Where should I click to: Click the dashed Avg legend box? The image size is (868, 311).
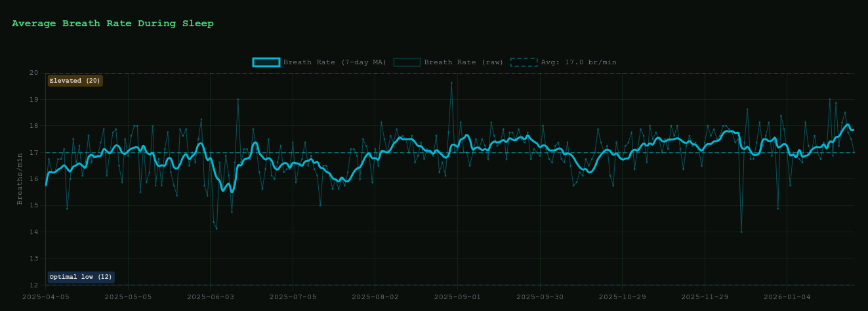click(x=524, y=62)
